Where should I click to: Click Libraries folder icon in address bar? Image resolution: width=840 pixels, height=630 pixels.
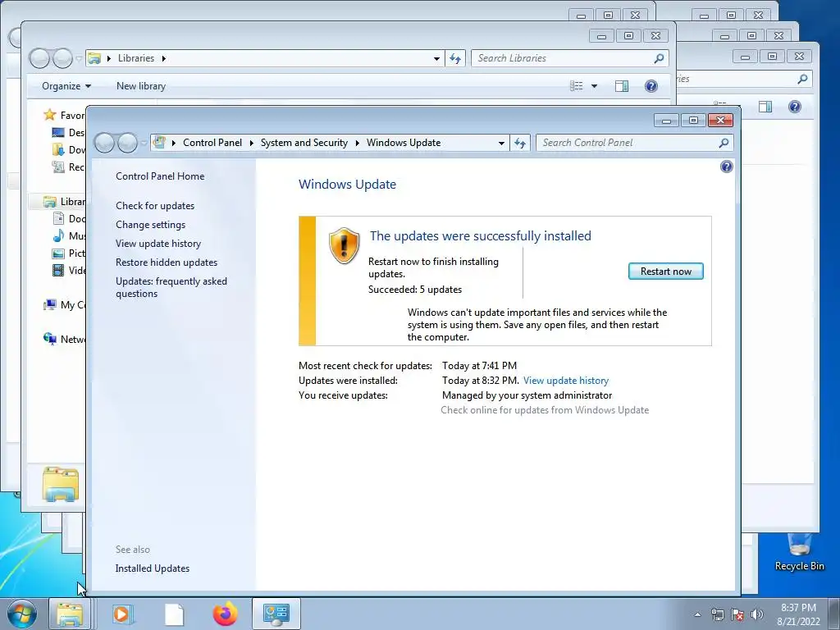(x=94, y=58)
